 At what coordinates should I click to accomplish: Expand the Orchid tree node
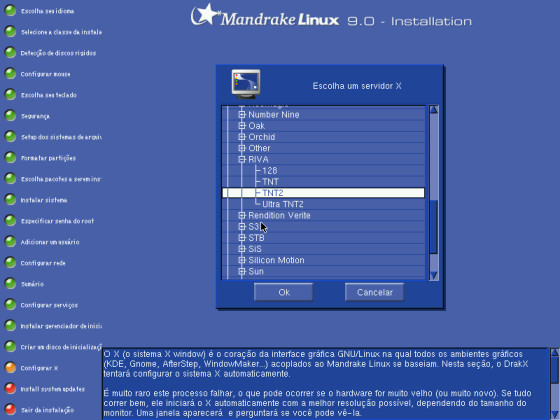242,137
